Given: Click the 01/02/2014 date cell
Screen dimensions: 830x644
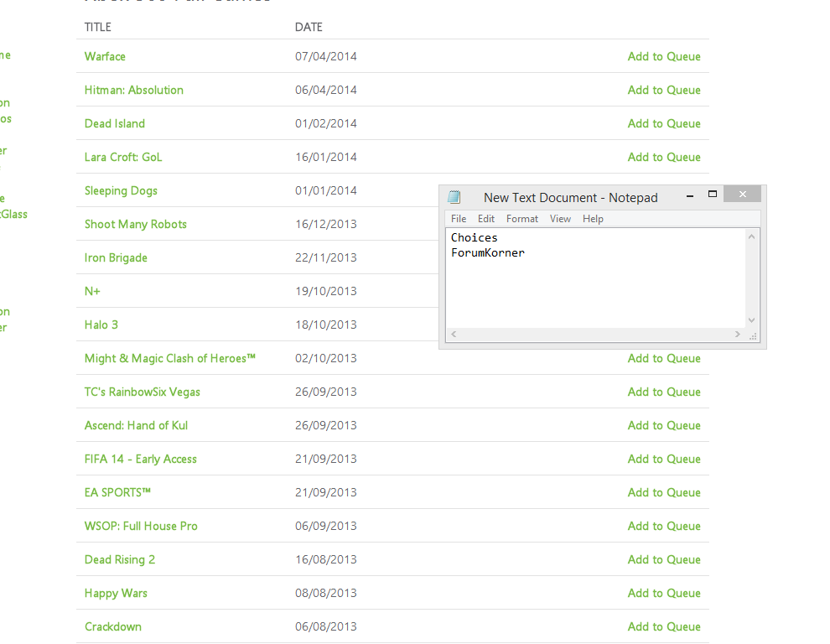Looking at the screenshot, I should click(326, 123).
